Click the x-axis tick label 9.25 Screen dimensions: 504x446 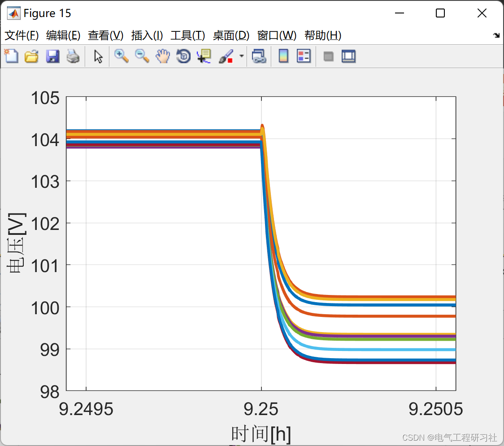point(261,409)
